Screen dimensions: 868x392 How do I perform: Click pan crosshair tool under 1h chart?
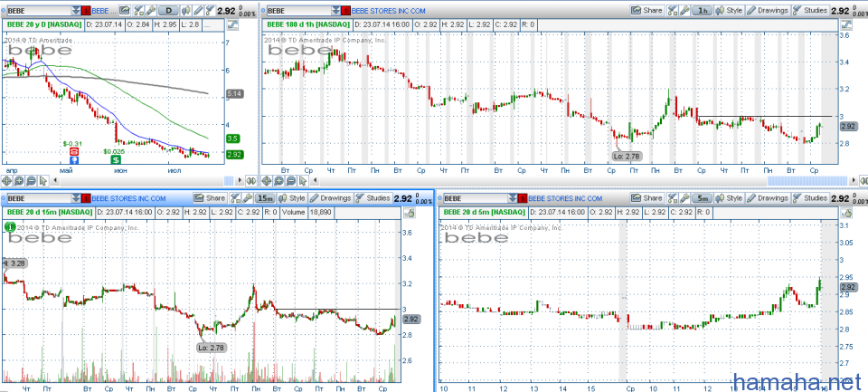pos(266,181)
